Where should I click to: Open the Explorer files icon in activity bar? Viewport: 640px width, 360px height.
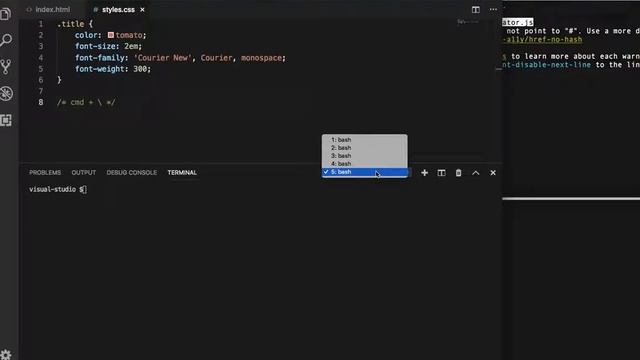click(x=6, y=14)
